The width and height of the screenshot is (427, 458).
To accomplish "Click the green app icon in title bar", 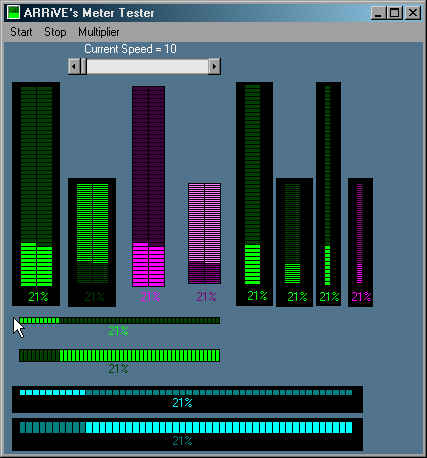I will coord(13,13).
